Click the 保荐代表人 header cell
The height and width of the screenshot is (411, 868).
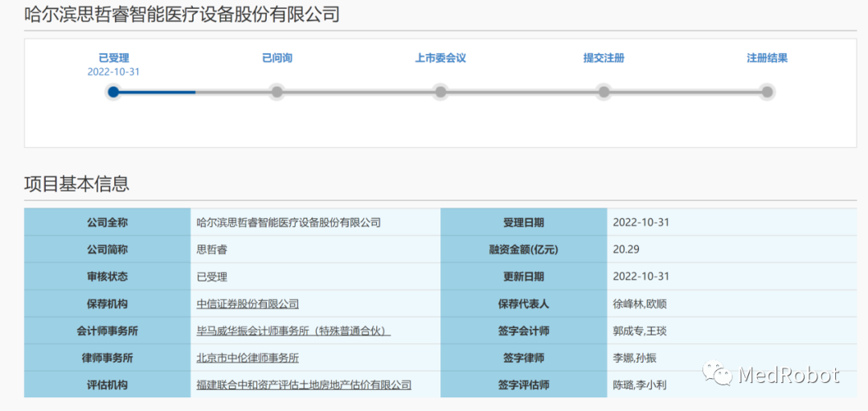click(x=524, y=303)
